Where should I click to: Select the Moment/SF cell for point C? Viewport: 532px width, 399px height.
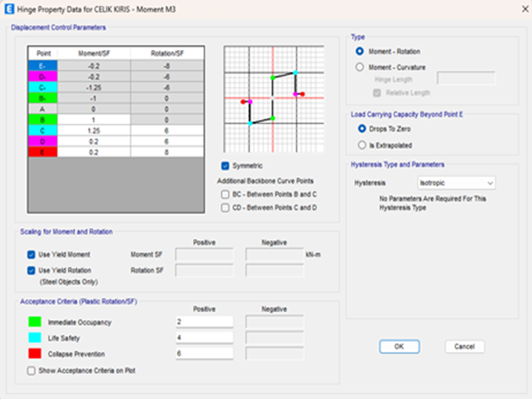[x=93, y=131]
